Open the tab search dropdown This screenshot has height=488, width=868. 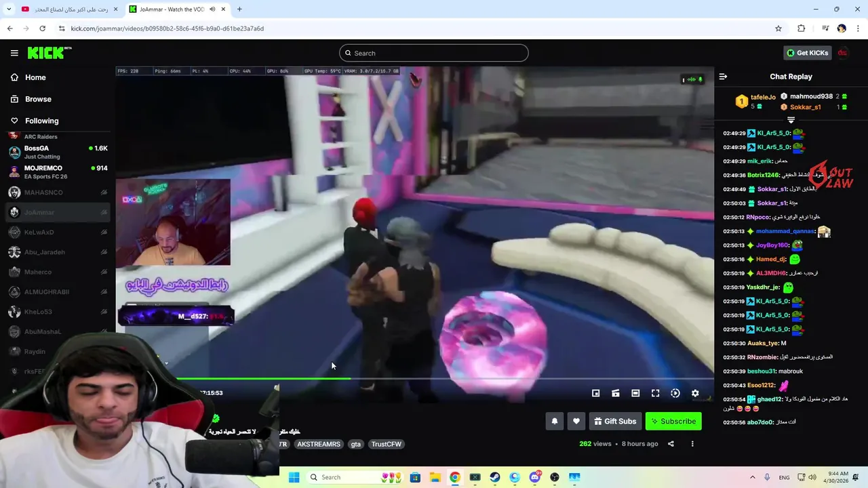[x=9, y=9]
